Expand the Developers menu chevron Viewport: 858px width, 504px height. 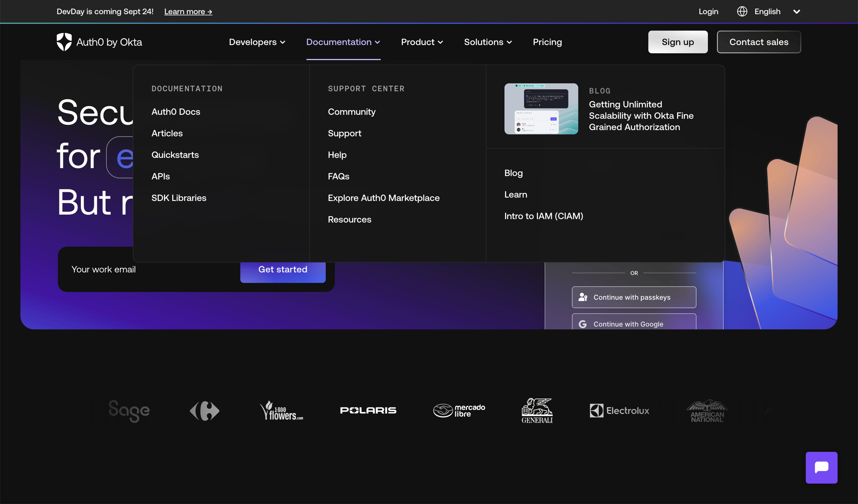(x=283, y=42)
